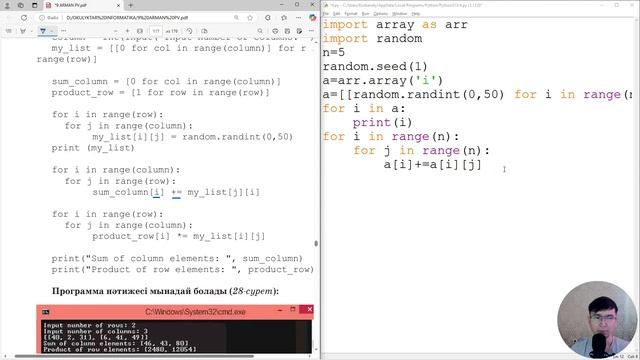Click PDF horizontal scrollbar at bottom
This screenshot has width=640, height=360.
134,356
